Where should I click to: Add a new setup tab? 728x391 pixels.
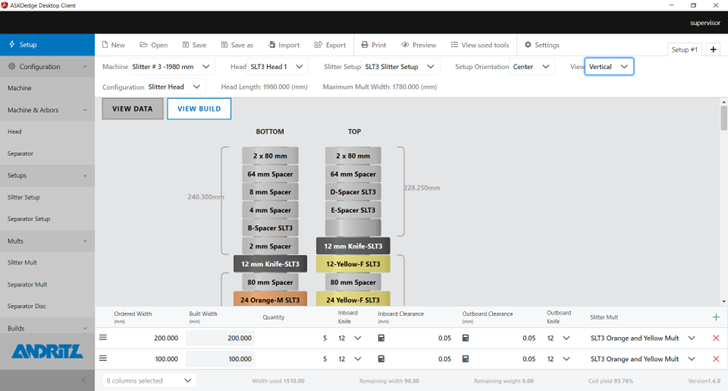(713, 49)
